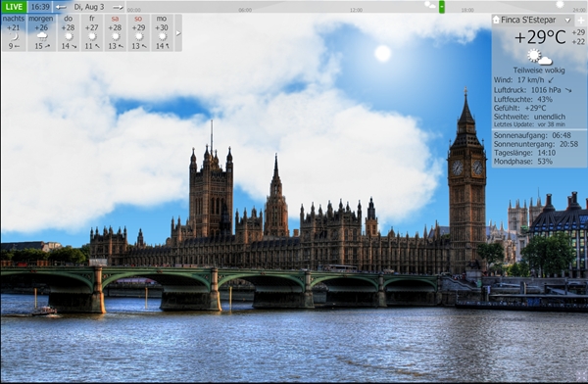Image resolution: width=588 pixels, height=384 pixels.
Task: Click the Gefühlt: +29°C row
Action: 519,108
